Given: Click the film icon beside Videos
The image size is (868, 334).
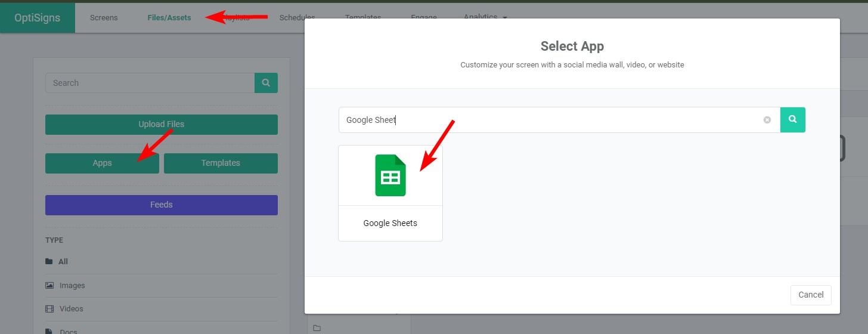Looking at the screenshot, I should pyautogui.click(x=49, y=309).
